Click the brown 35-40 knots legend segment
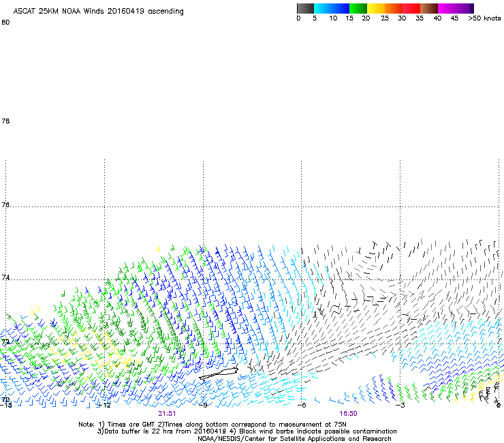Image resolution: width=504 pixels, height=443 pixels. 429,8
